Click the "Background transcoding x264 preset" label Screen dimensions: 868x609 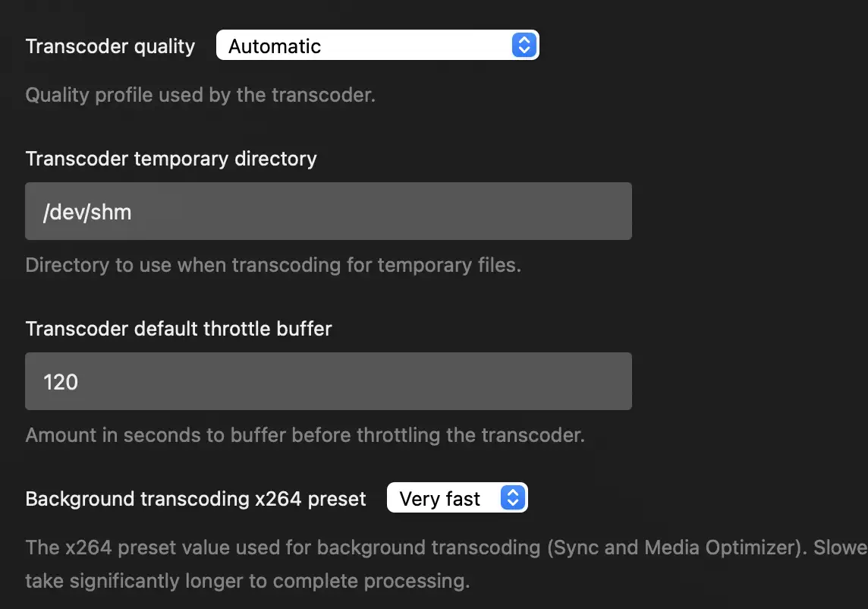pos(196,499)
